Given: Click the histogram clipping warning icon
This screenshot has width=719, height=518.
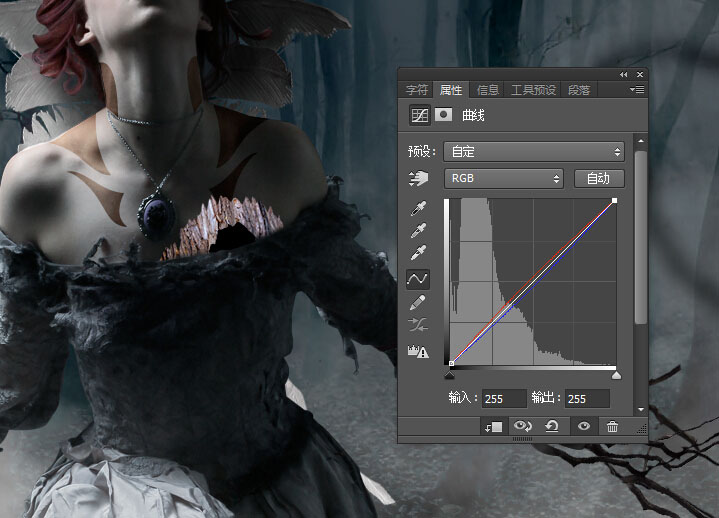Looking at the screenshot, I should 418,351.
